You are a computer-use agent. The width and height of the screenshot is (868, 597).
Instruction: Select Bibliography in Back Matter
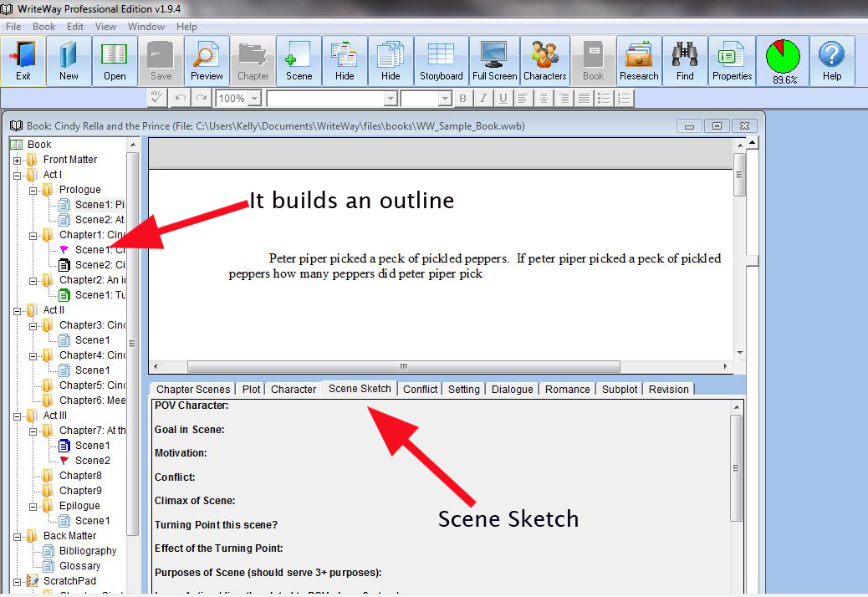[88, 550]
